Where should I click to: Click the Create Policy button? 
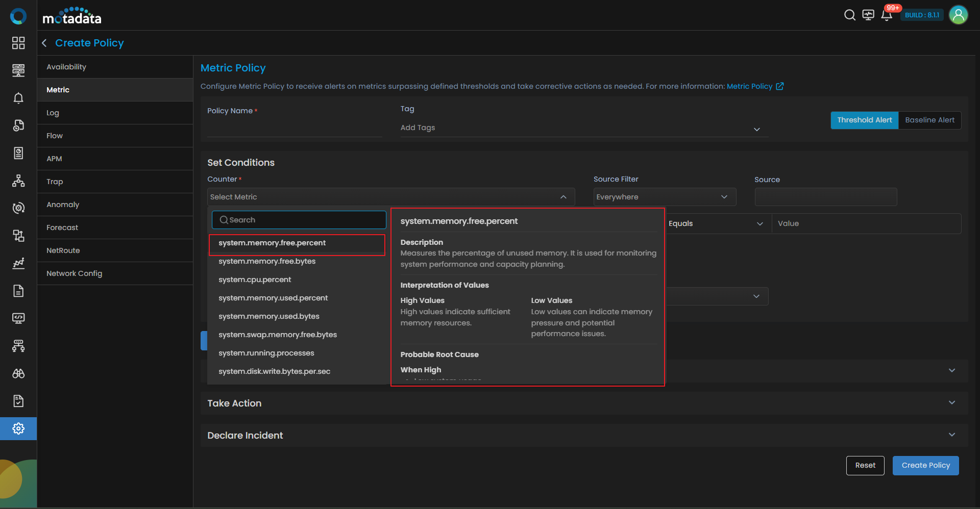click(x=925, y=465)
